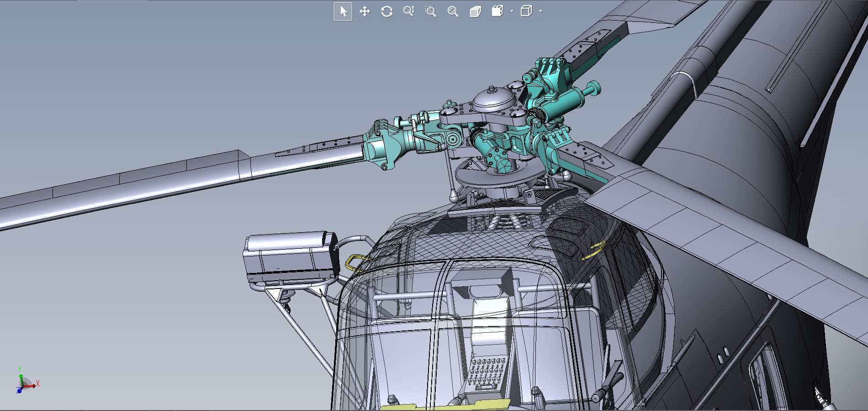Click the wireframe display style cube
The image size is (868, 411).
[526, 11]
